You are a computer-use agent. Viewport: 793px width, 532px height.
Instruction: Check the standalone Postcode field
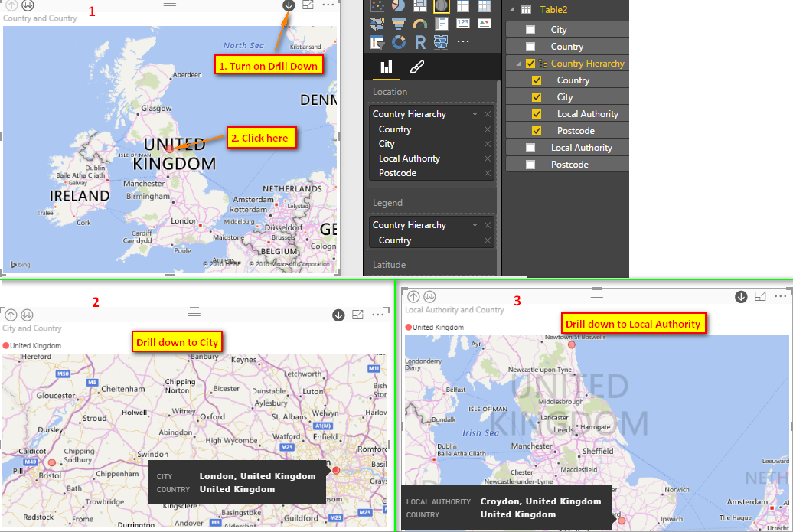point(530,165)
